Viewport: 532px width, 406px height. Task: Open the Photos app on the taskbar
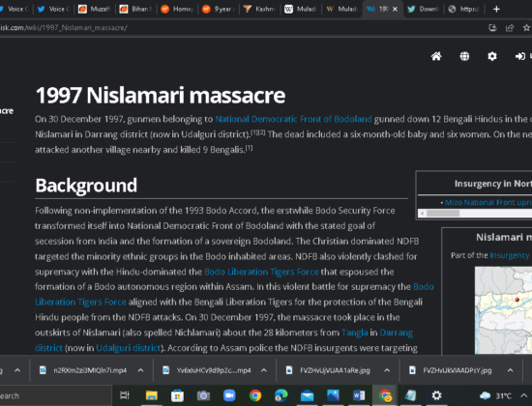tap(333, 395)
